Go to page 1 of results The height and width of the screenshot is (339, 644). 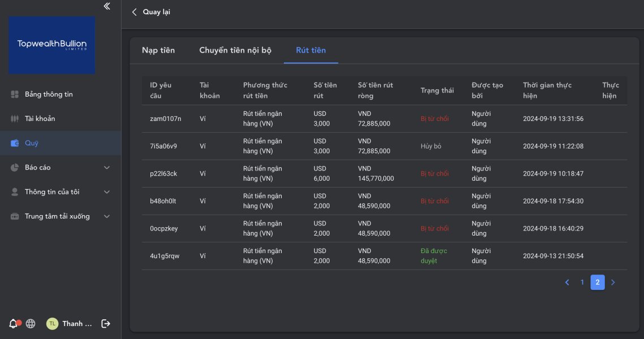click(582, 282)
